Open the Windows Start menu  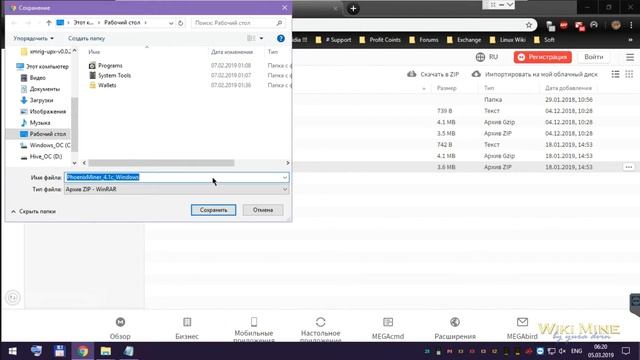[x=13, y=351]
